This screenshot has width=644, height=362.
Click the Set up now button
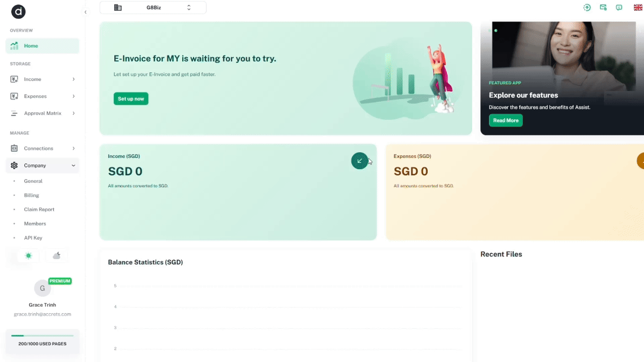pyautogui.click(x=131, y=98)
